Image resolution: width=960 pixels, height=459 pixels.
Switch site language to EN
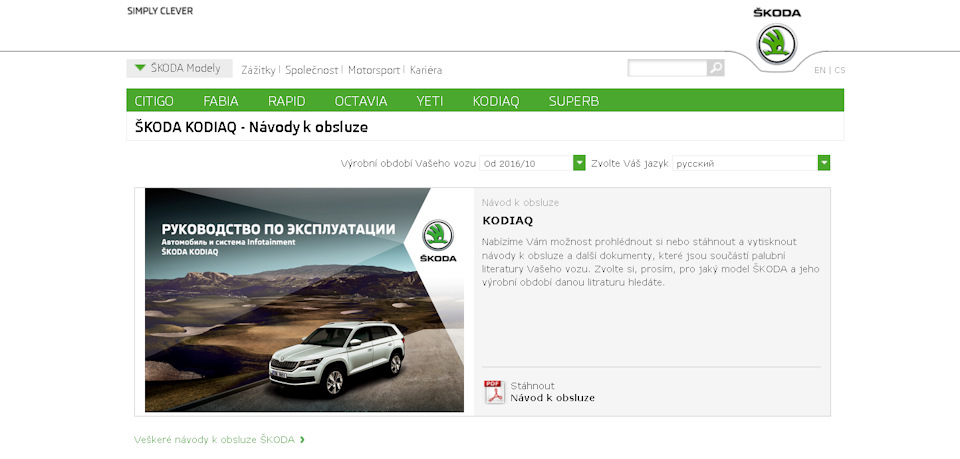(820, 70)
